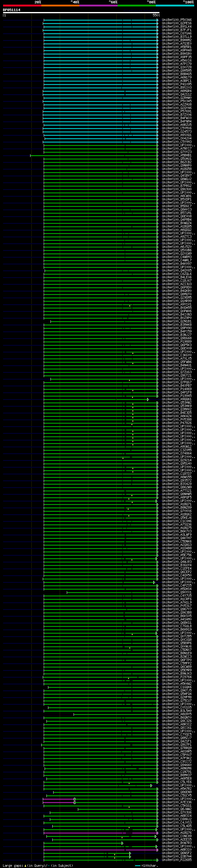Click the UniRef100_A3LWF9 label
The height and width of the screenshot is (868, 197).
[176, 535]
